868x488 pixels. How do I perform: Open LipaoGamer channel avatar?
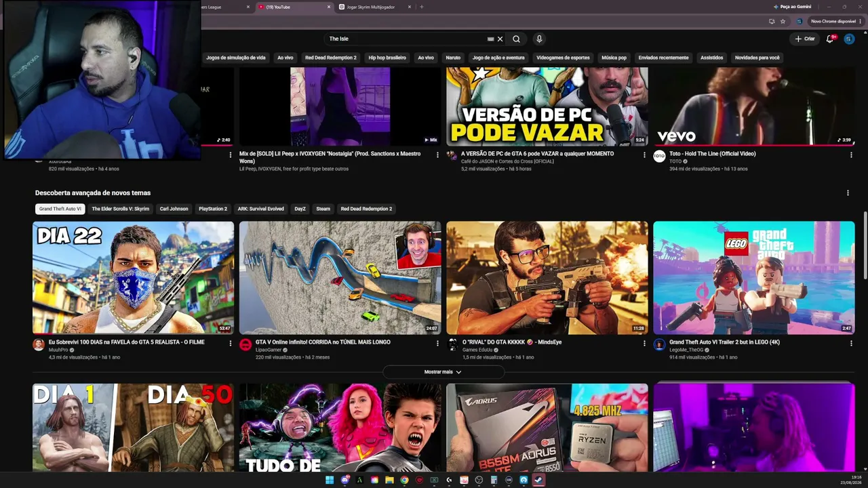(x=245, y=344)
